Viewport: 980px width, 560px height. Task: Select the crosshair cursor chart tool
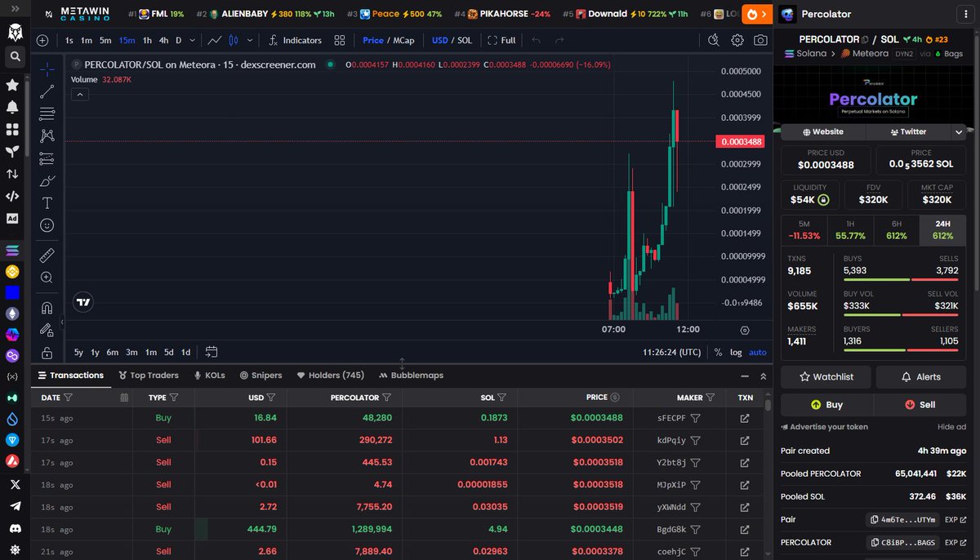pyautogui.click(x=47, y=69)
